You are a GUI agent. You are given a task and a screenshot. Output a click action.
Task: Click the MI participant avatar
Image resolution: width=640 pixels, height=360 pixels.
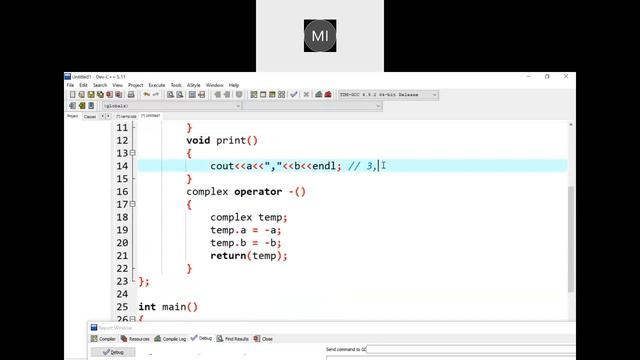tap(320, 36)
